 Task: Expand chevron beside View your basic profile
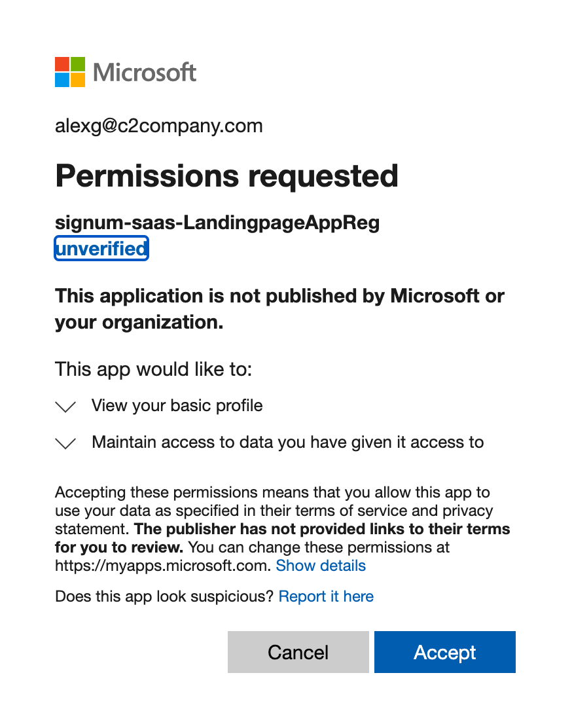click(65, 407)
